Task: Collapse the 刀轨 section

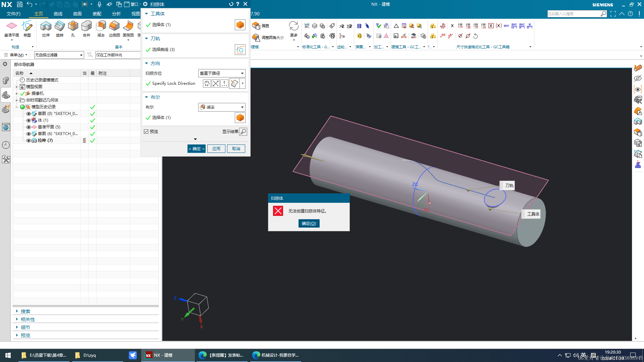Action: pos(147,39)
